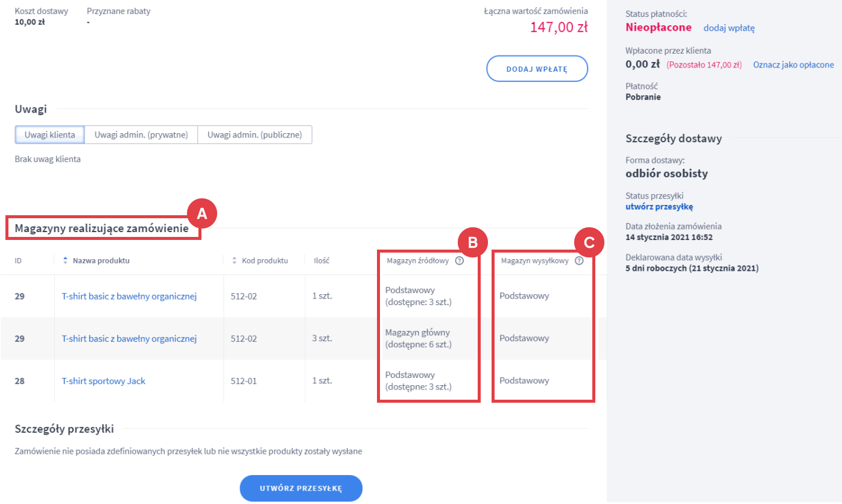Click the UTWÓRZ PRZESYŁKĘ button
The height and width of the screenshot is (504, 842).
(301, 488)
